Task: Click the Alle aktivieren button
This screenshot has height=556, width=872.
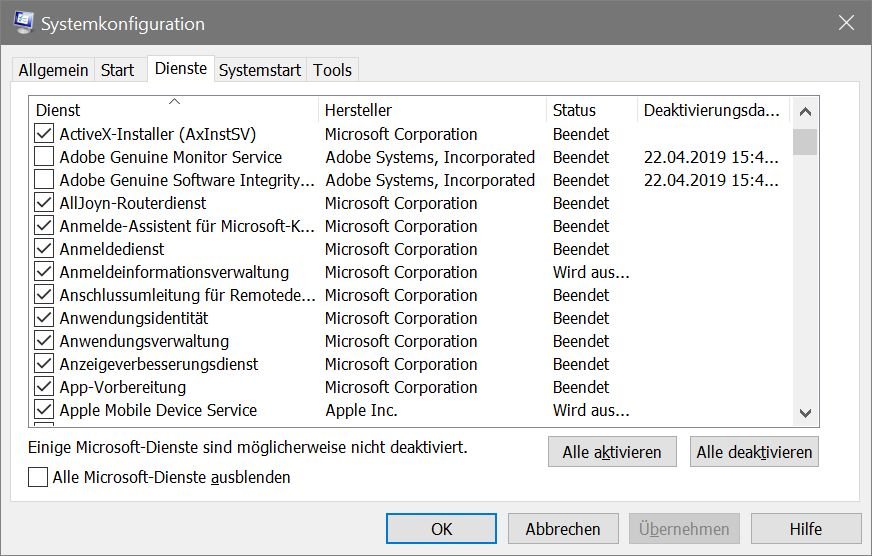Action: (612, 452)
